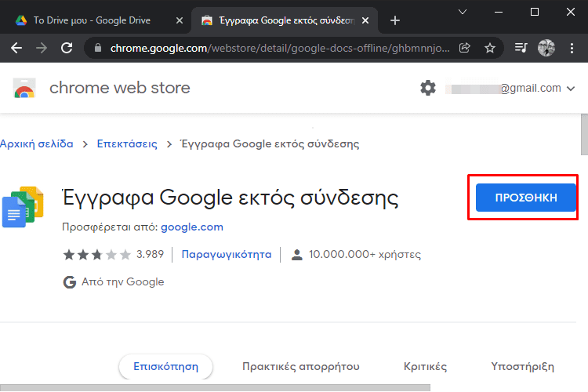588x392 pixels.
Task: Go back with the browser back arrow
Action: (16, 48)
